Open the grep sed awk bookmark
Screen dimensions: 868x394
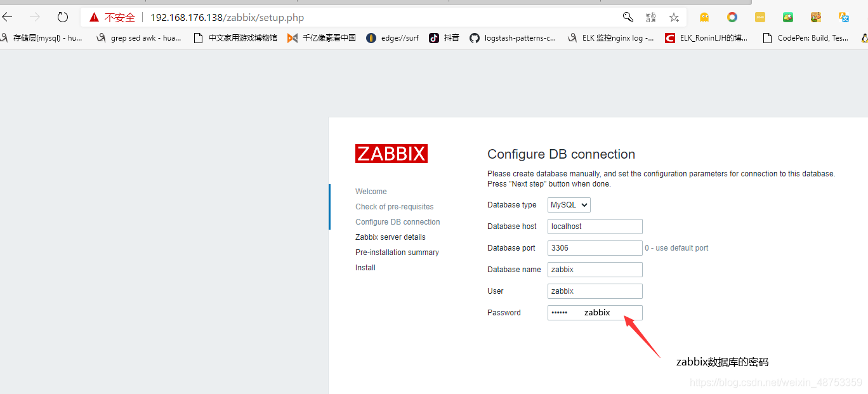(139, 38)
